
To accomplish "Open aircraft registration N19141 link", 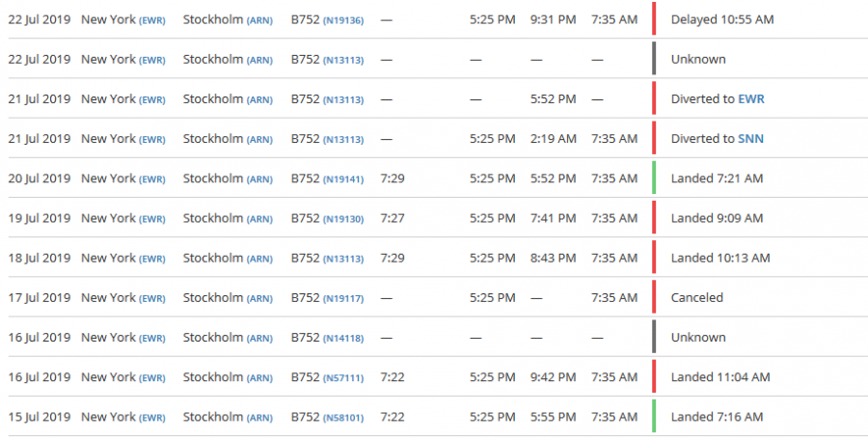I will 343,179.
